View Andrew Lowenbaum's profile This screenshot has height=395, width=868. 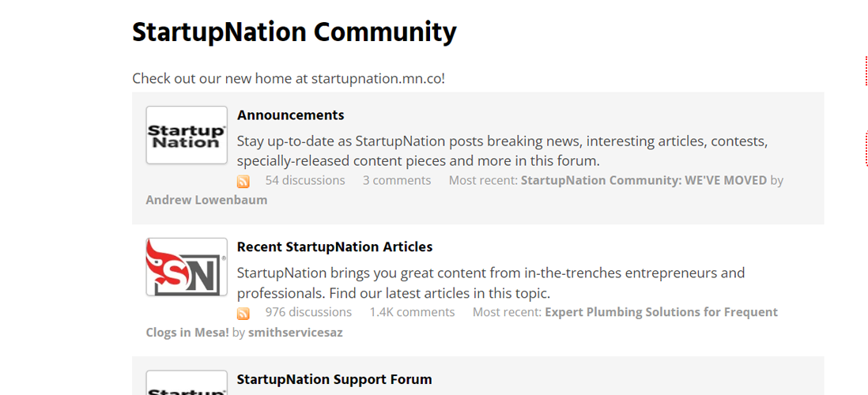pos(206,200)
